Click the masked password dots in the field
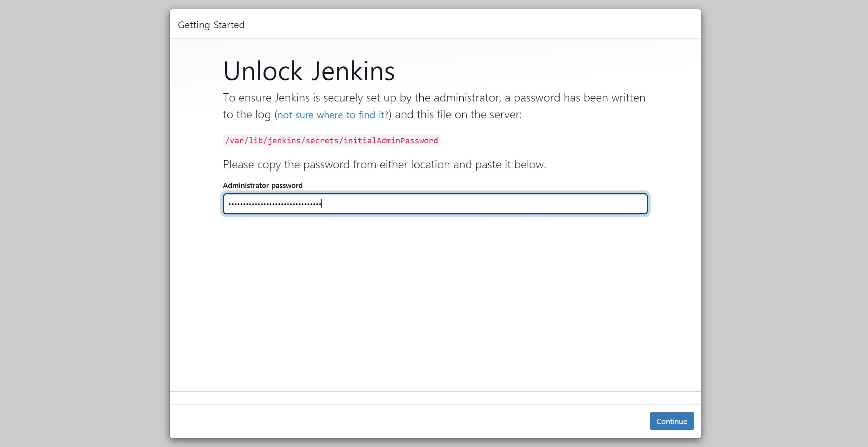Screen dimensions: 868x447 275,204
